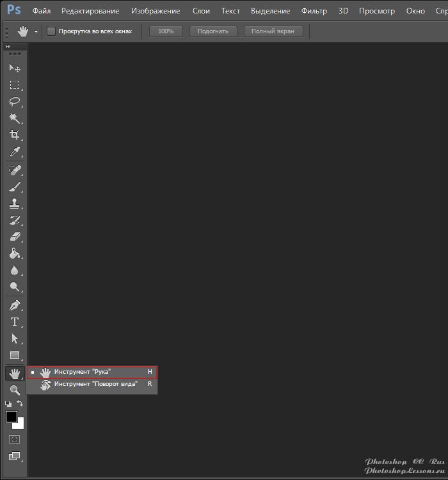Choose Инструмент "Поворот вида" from flyout
Image resolution: width=448 pixels, height=480 pixels.
point(95,384)
